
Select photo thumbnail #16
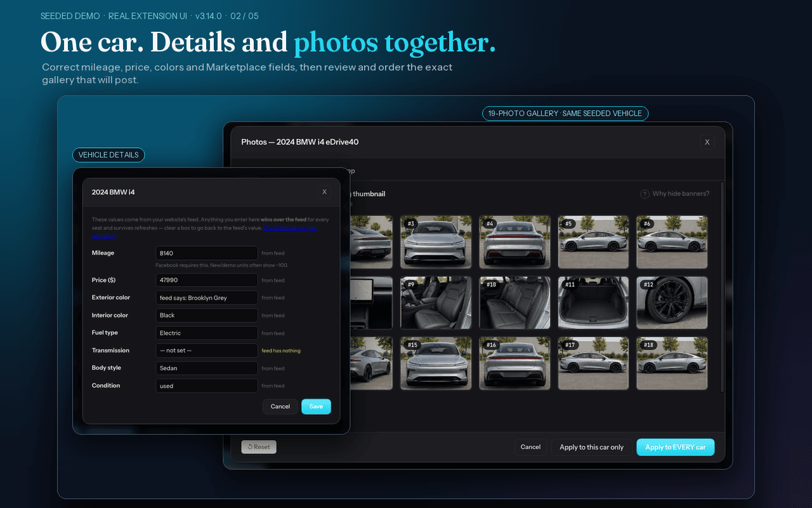tap(514, 363)
